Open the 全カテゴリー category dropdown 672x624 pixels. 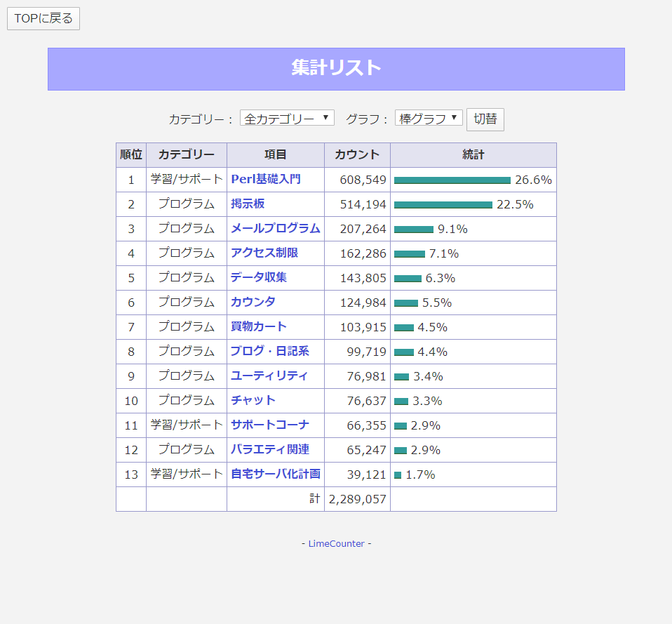coord(287,119)
